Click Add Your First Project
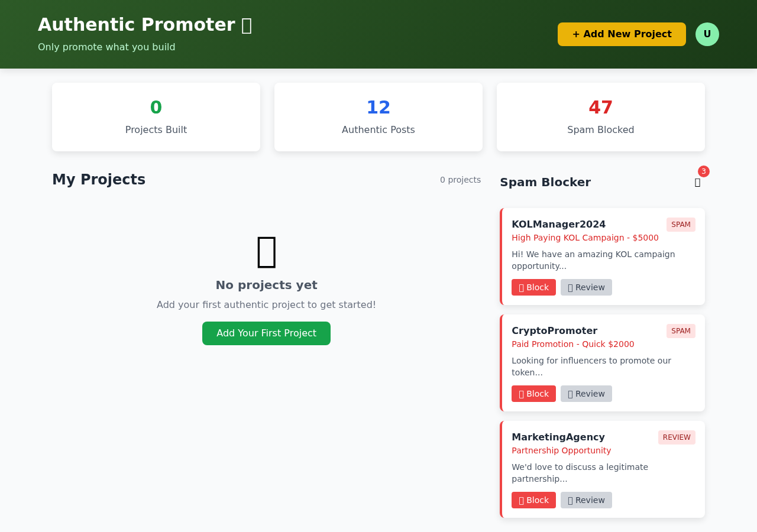Viewport: 757px width, 532px height. coord(266,333)
